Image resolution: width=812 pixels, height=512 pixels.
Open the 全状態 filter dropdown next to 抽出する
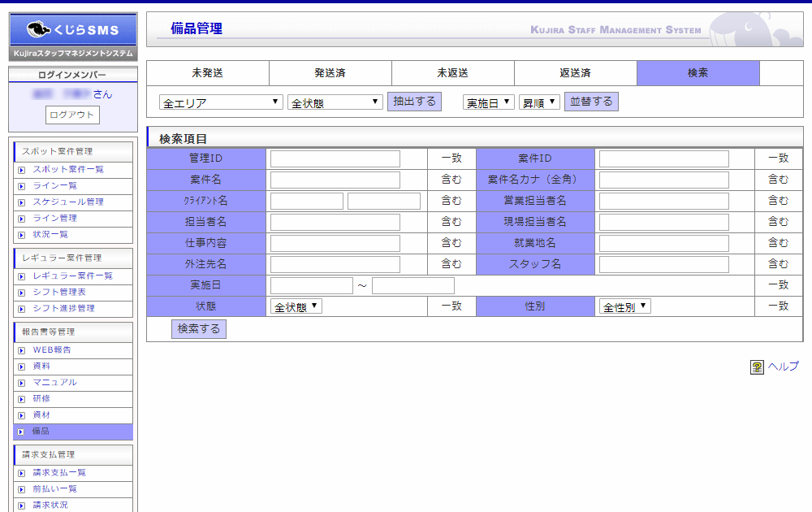coord(335,102)
